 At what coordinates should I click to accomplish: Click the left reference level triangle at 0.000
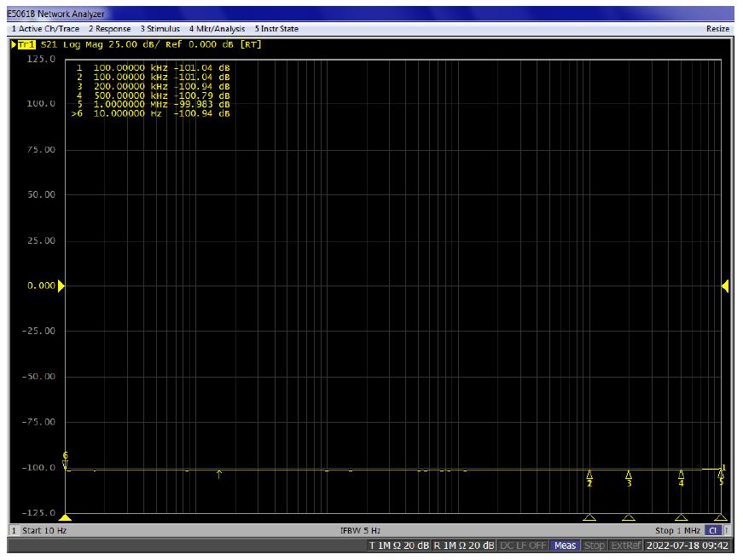pos(61,286)
